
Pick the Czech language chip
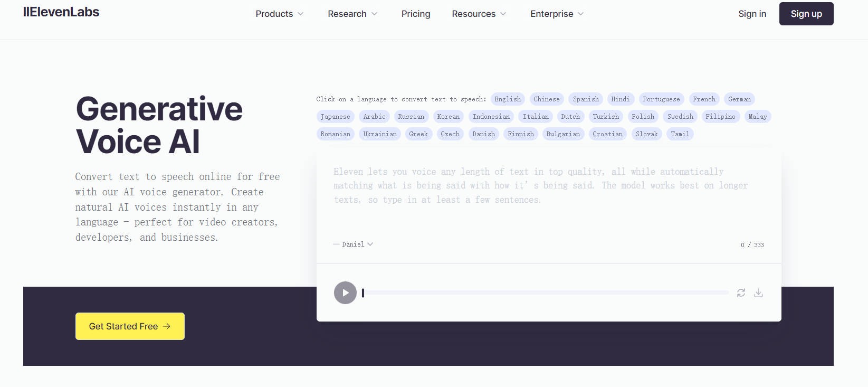coord(450,134)
